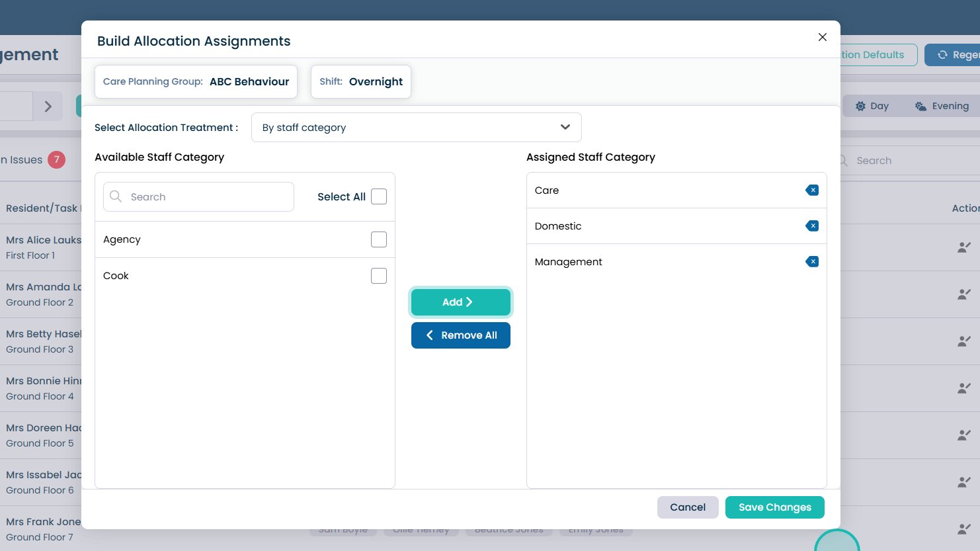Image resolution: width=980 pixels, height=551 pixels.
Task: Click the assign staff icon for Mrs Betty
Action: tap(964, 341)
